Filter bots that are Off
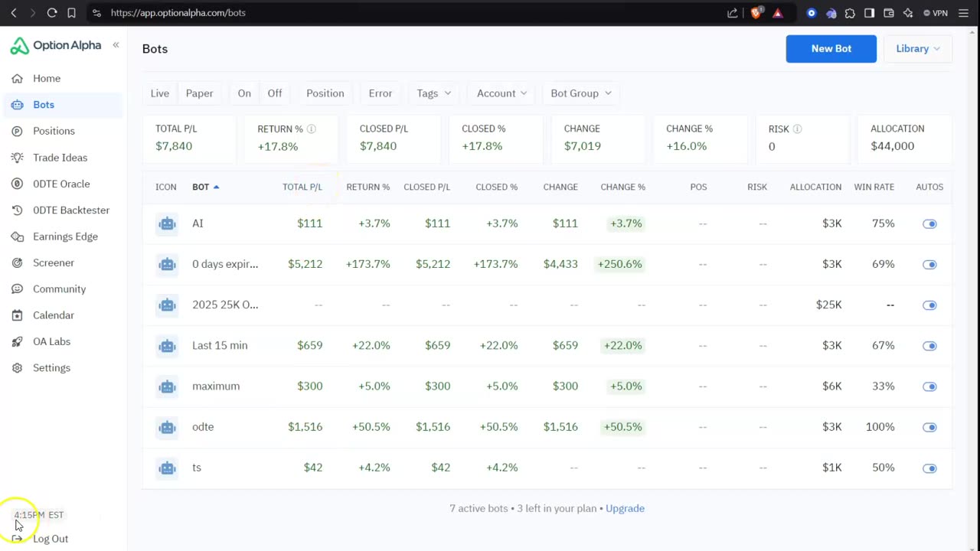The image size is (980, 551). (275, 93)
